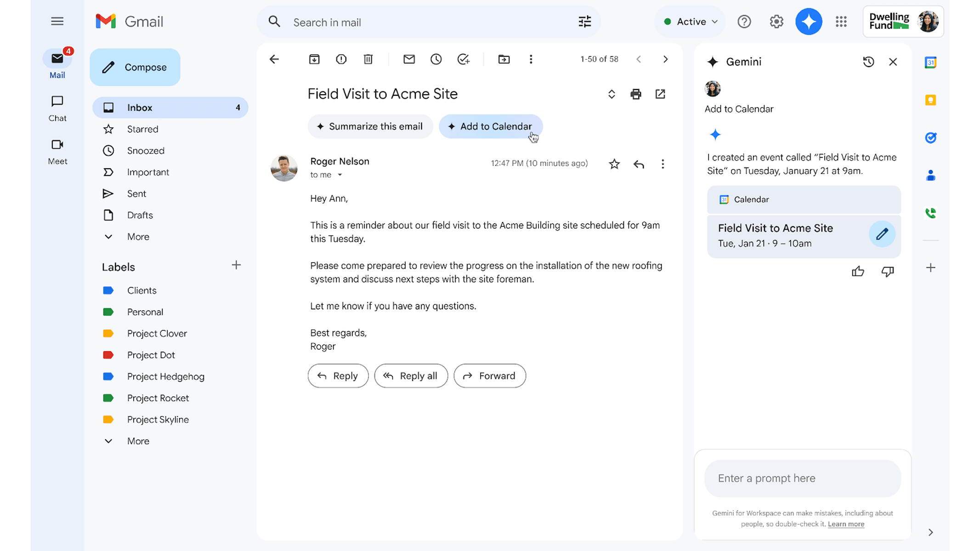Snooze the email using the clock icon
The width and height of the screenshot is (980, 551).
(x=436, y=59)
